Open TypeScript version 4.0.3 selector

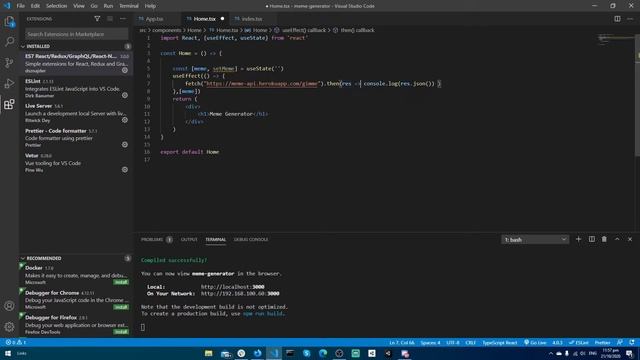point(557,342)
